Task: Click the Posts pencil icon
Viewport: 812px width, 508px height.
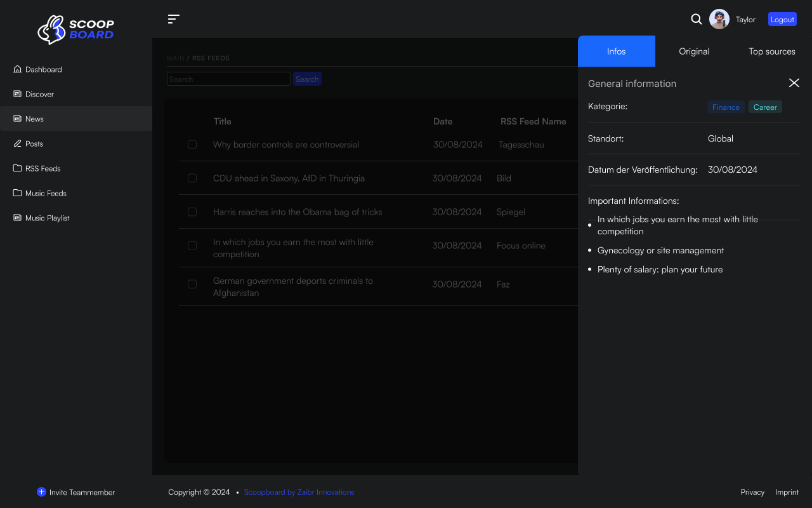Action: coord(17,144)
